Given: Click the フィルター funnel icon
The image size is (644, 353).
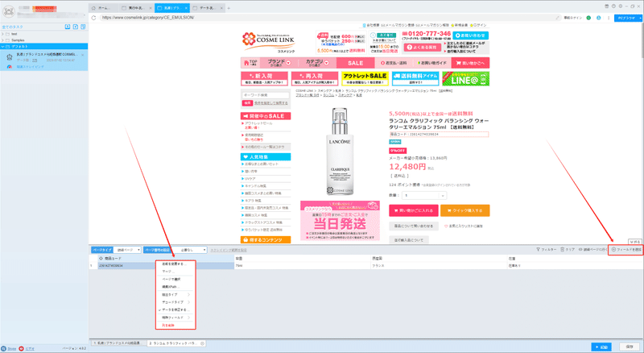Looking at the screenshot, I should click(x=538, y=249).
